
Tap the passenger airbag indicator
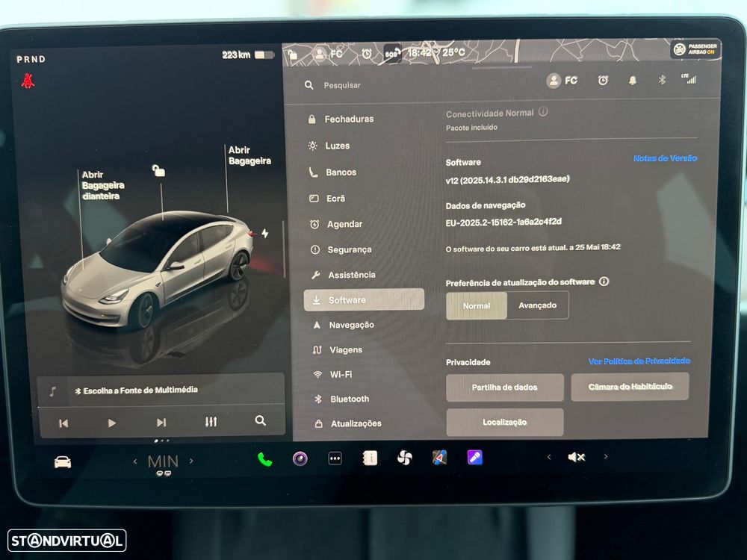click(x=695, y=49)
